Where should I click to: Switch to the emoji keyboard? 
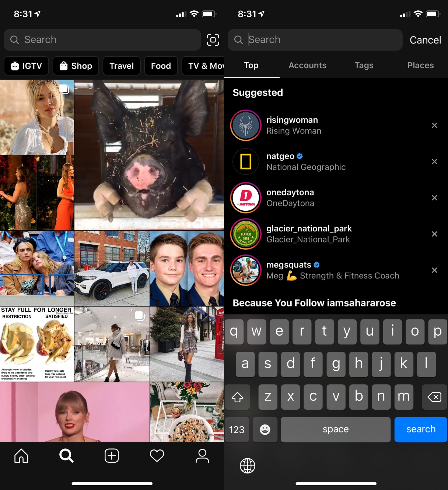265,430
